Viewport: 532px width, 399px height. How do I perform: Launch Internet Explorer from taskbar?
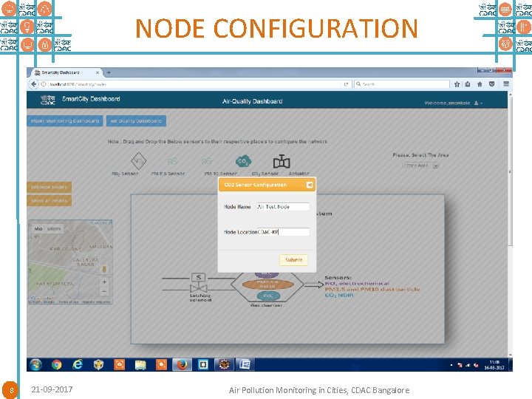[x=78, y=365]
